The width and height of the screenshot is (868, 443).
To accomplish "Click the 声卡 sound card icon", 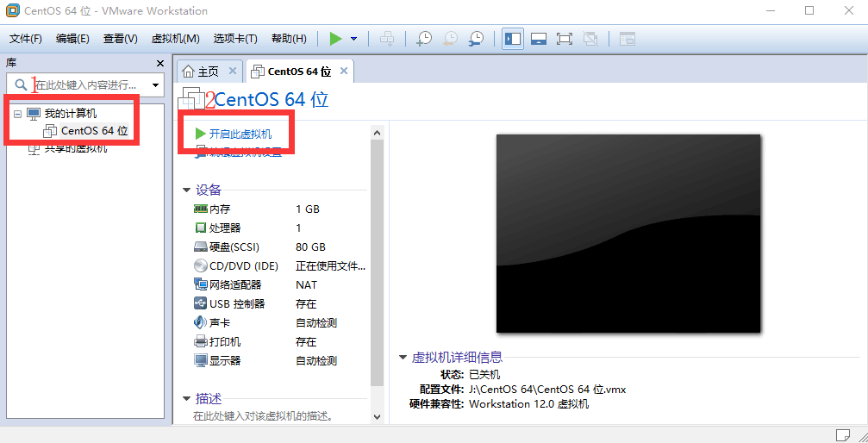I will click(200, 322).
